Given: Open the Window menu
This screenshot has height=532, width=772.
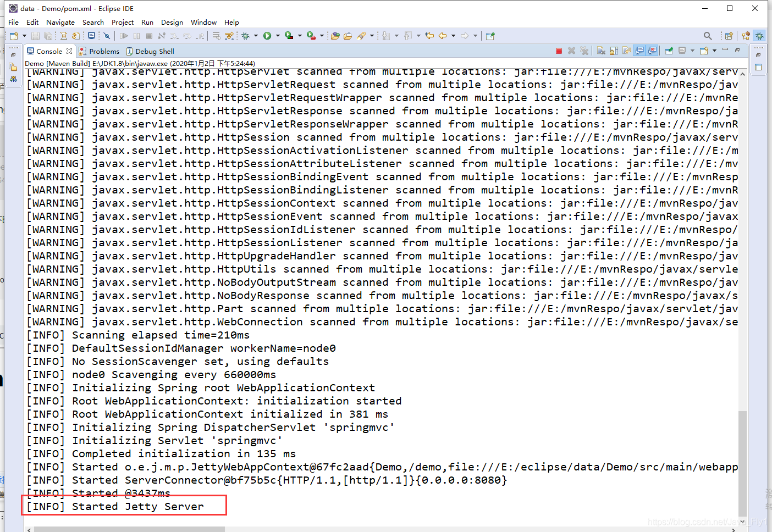Looking at the screenshot, I should [x=203, y=23].
